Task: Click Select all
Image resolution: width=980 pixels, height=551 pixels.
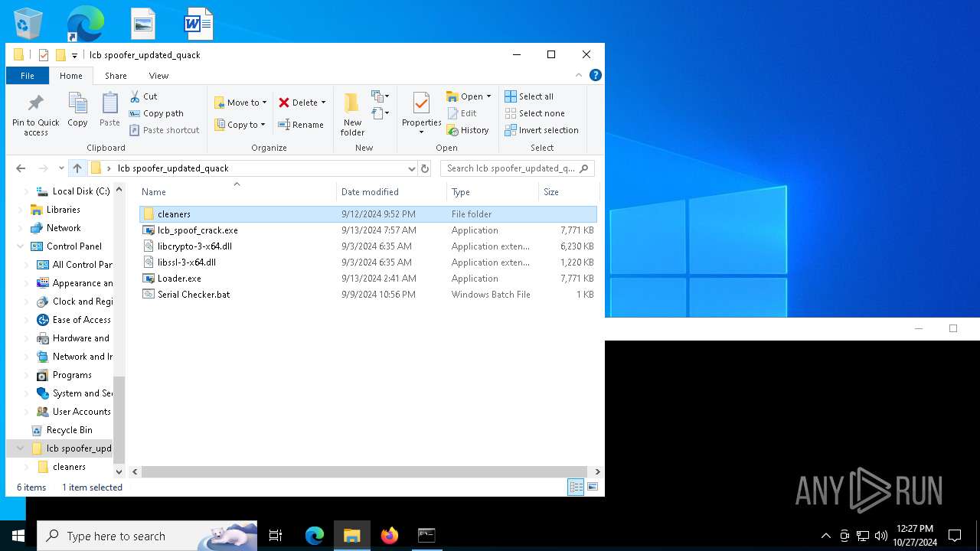Action: tap(529, 96)
